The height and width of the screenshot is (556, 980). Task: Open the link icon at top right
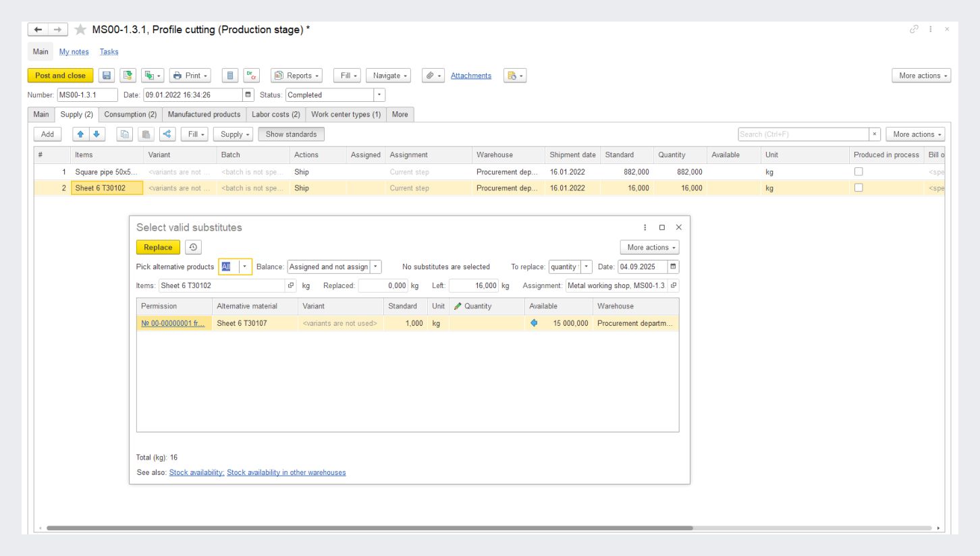click(x=915, y=29)
